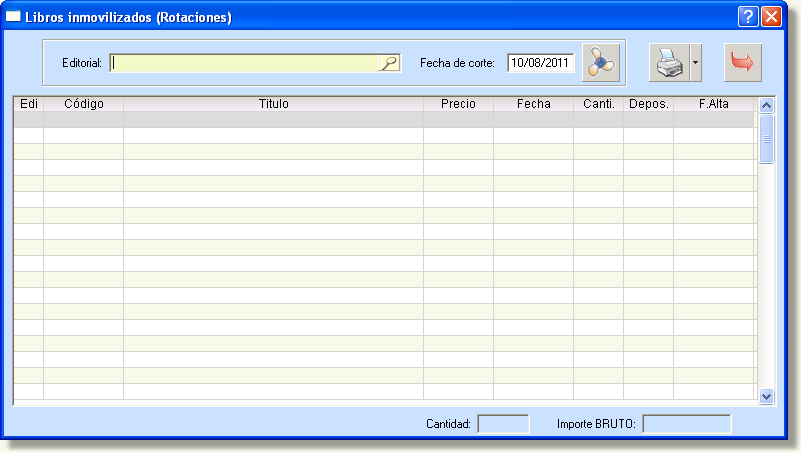Click the Edi column header
This screenshot has width=801, height=453.
click(x=28, y=104)
